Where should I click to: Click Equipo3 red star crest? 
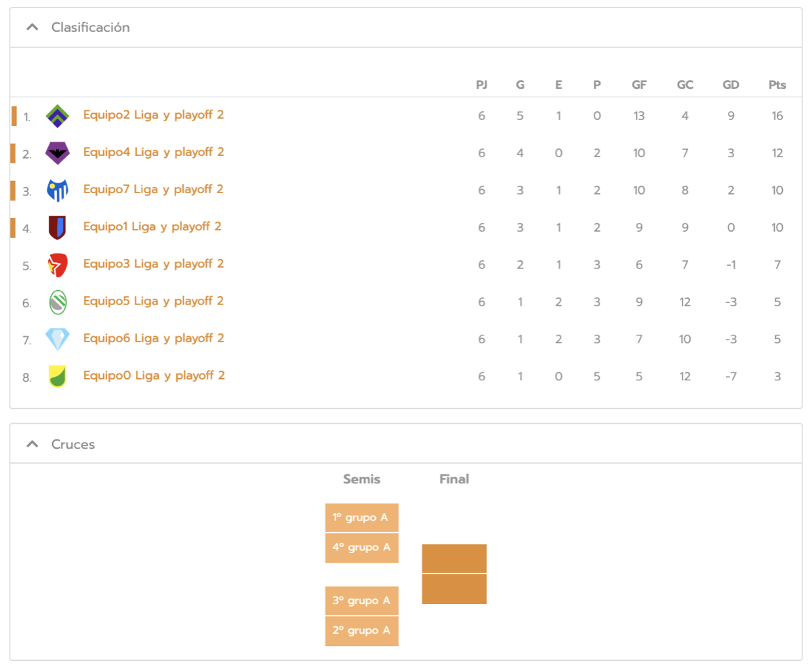click(x=58, y=265)
